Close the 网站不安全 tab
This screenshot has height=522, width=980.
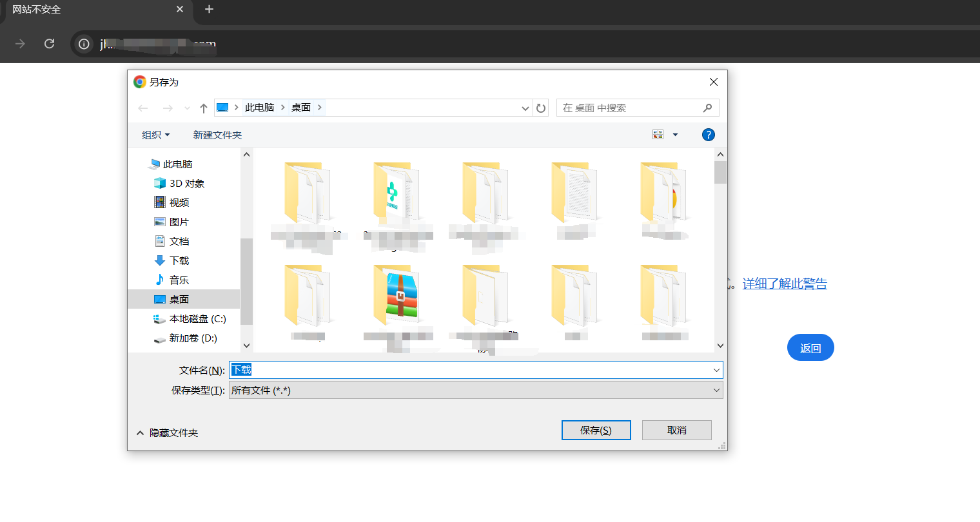(x=180, y=9)
